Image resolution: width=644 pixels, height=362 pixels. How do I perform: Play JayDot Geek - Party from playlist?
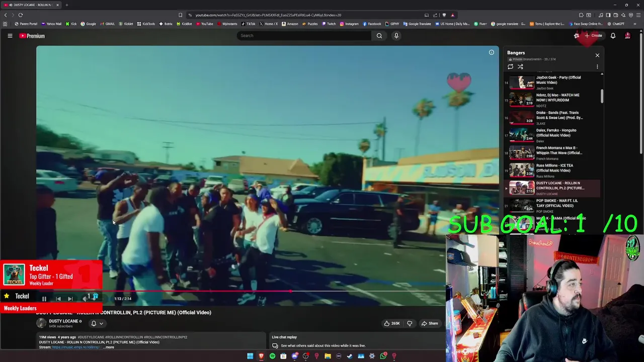pos(552,82)
